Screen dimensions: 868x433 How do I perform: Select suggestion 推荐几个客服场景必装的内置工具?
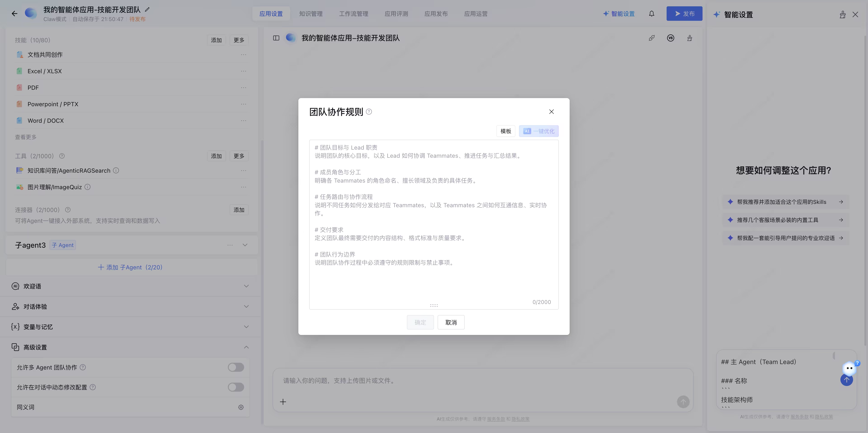click(x=785, y=220)
